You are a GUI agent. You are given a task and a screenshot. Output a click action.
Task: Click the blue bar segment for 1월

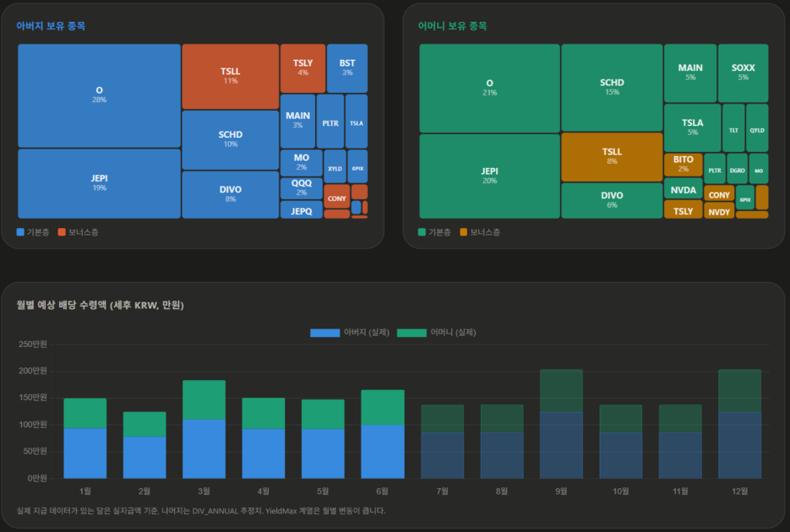[x=85, y=453]
